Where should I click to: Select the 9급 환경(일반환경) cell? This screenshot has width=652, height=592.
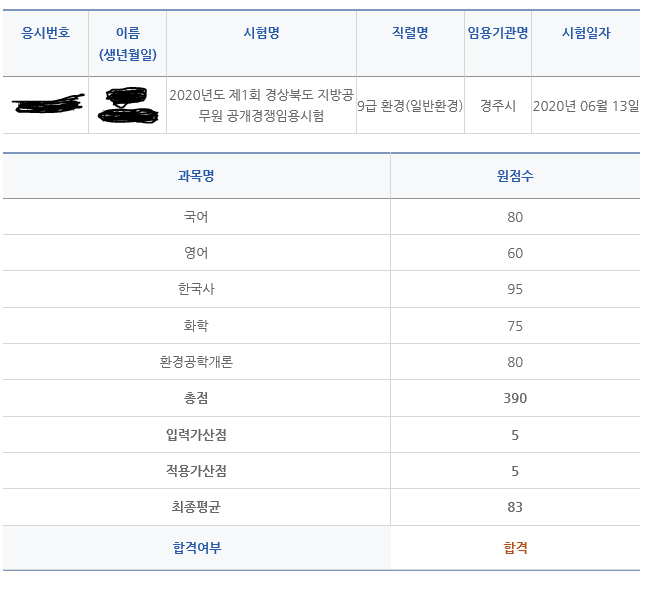(410, 105)
